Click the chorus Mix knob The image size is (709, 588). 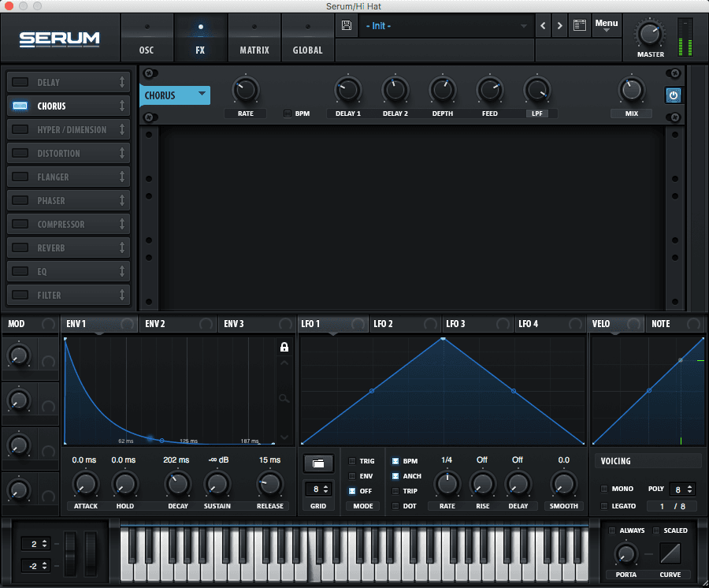click(x=631, y=90)
